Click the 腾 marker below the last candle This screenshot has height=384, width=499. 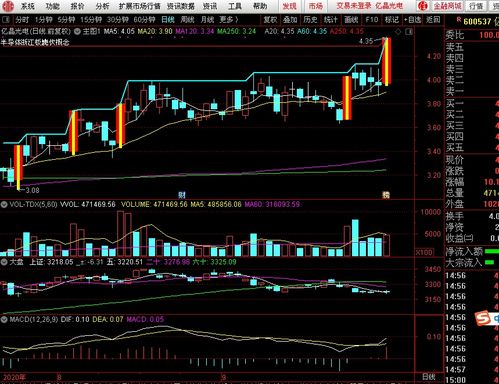point(386,195)
